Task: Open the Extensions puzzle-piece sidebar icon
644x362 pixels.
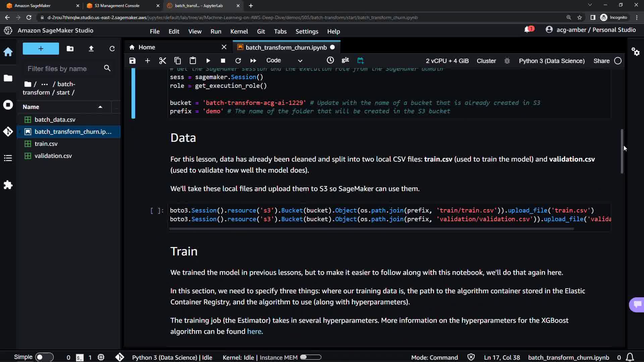Action: pos(8,185)
